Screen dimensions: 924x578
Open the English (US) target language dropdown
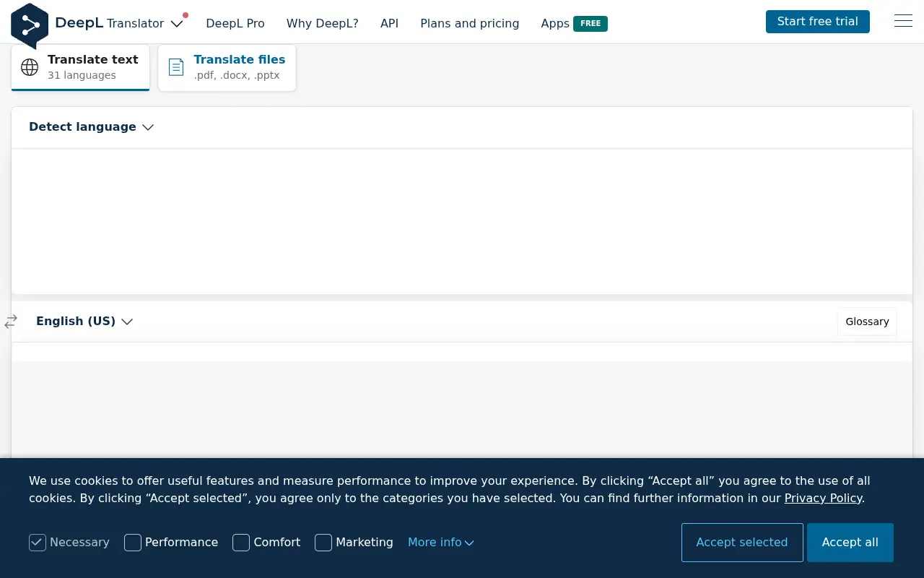pyautogui.click(x=84, y=322)
